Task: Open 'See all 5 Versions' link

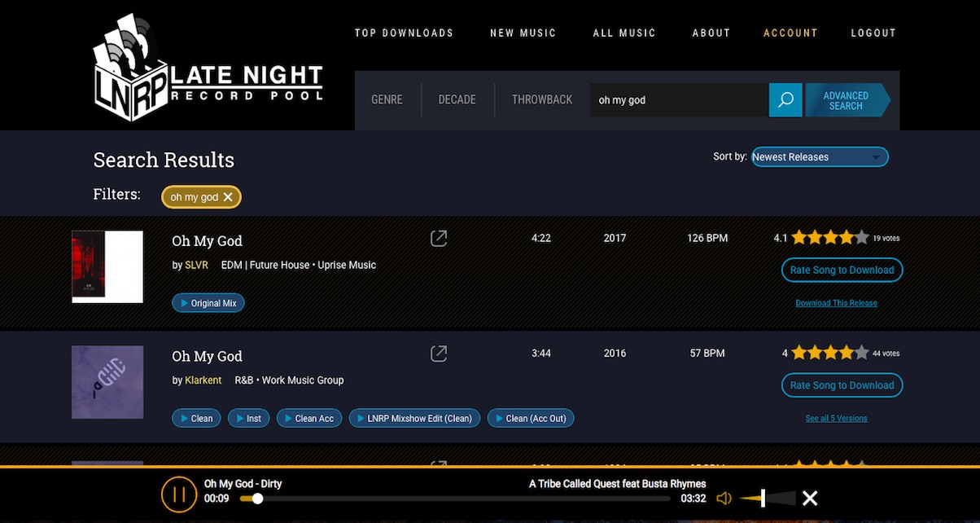Action: tap(836, 419)
